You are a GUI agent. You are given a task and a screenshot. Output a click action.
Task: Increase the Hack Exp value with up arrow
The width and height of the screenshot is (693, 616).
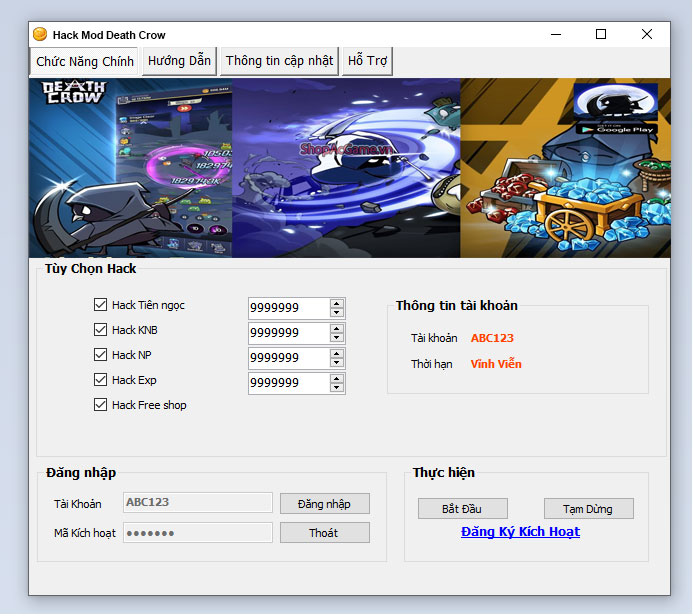click(x=337, y=379)
